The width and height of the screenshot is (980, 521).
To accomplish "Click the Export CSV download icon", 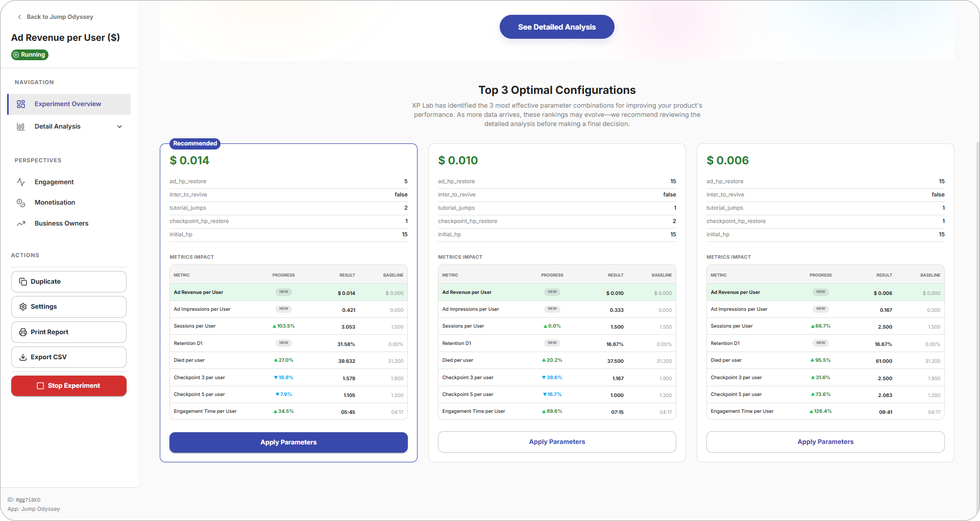I will 23,357.
